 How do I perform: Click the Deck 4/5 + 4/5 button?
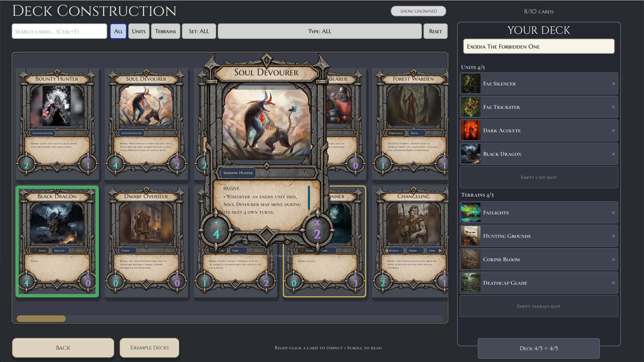(x=538, y=348)
